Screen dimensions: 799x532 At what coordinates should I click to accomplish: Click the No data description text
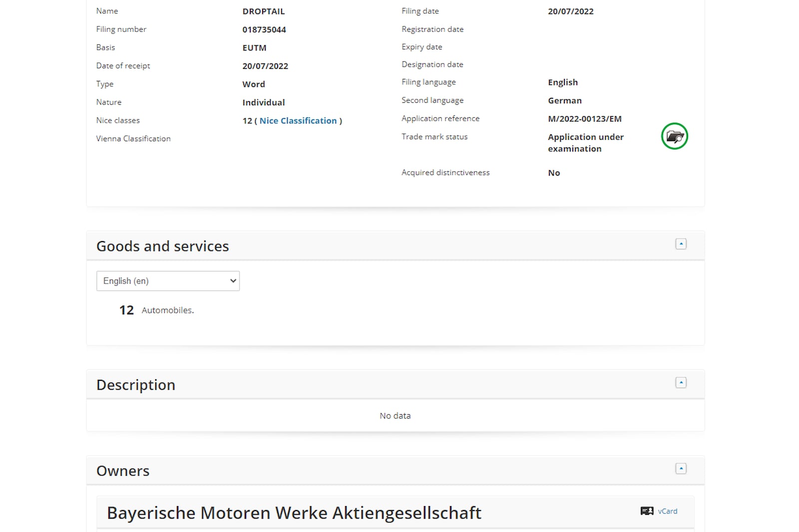click(x=395, y=416)
